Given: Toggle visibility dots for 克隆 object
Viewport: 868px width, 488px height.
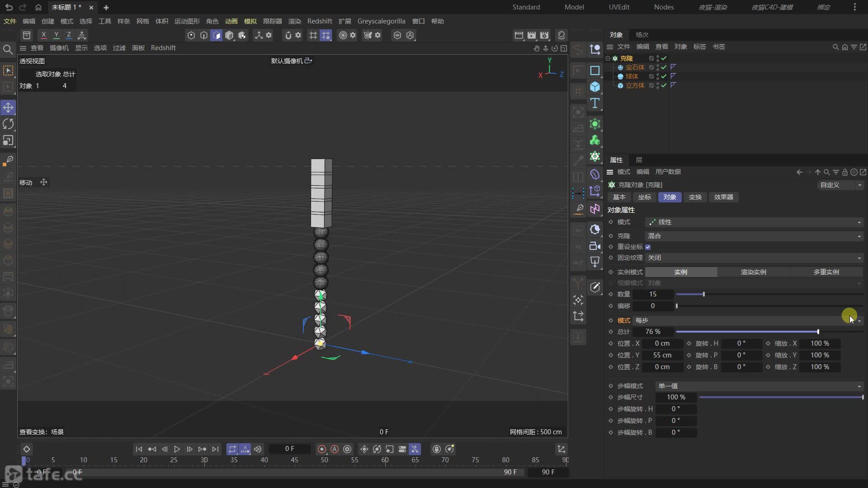Looking at the screenshot, I should pos(658,58).
